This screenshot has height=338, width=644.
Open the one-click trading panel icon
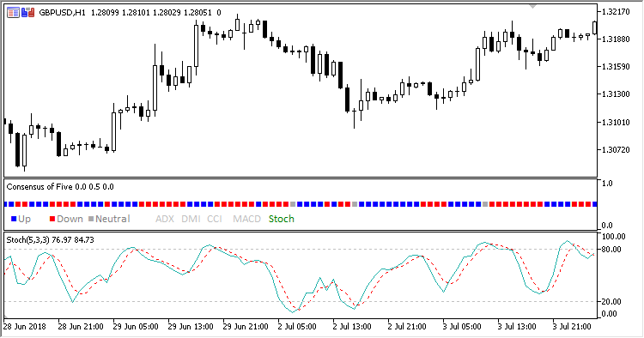(28, 13)
